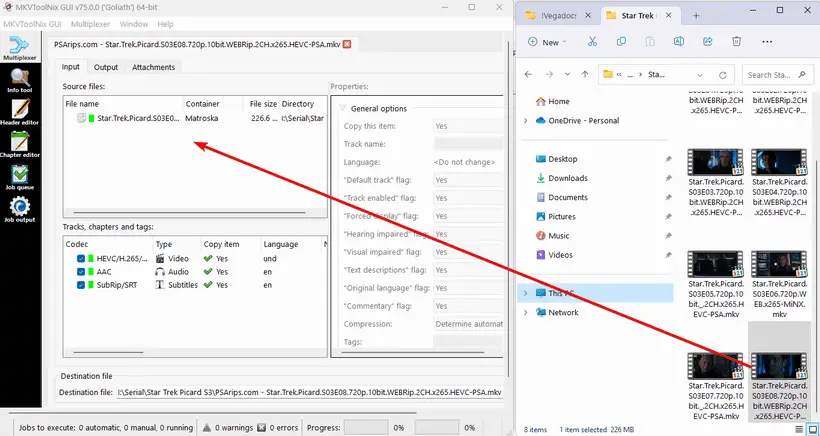The height and width of the screenshot is (436, 820).
Task: Open the MKVToolNix GUI menu
Action: [32, 24]
